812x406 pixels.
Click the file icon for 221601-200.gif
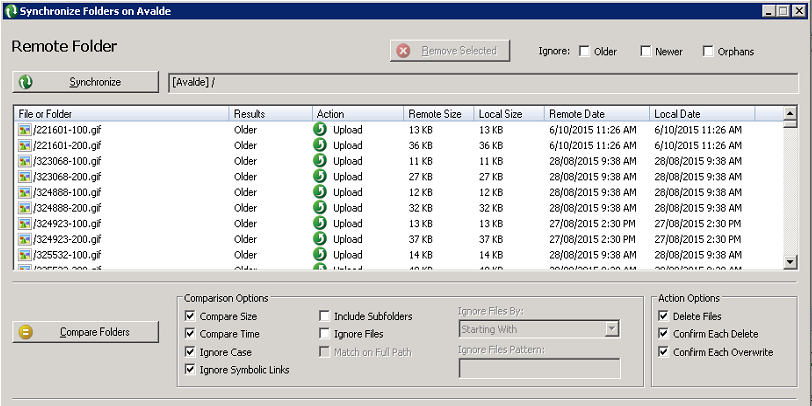point(24,146)
